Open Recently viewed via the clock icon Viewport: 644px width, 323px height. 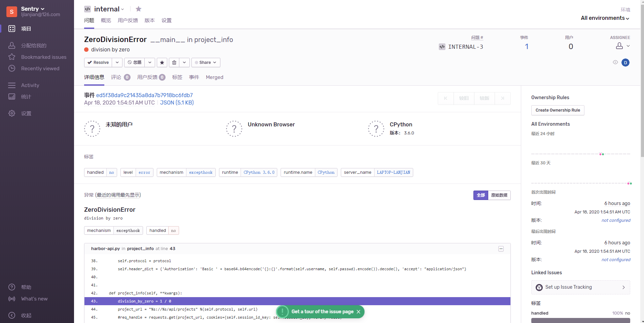(x=12, y=68)
